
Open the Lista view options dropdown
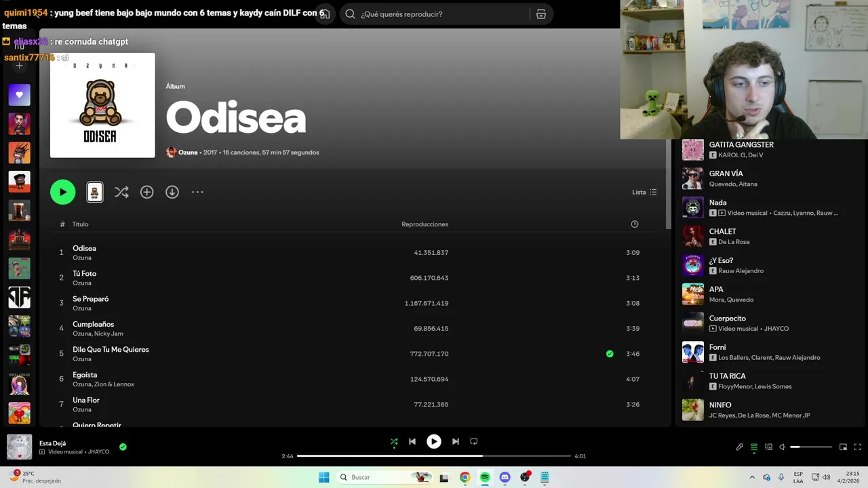tap(644, 192)
